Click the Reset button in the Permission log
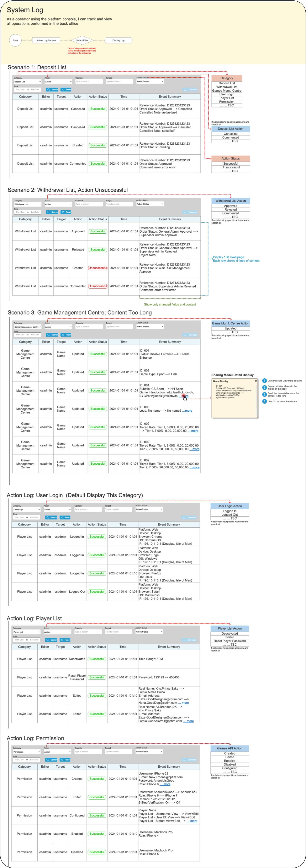 point(65,759)
